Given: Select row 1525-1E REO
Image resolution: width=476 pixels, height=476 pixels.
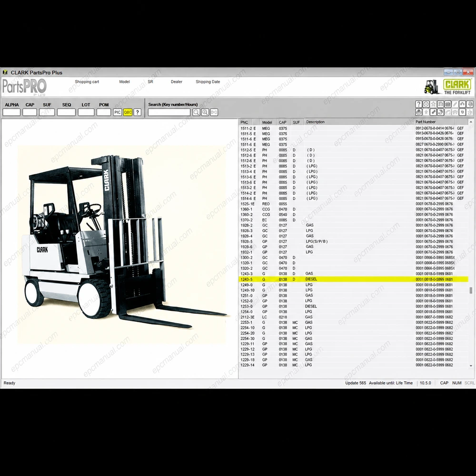Looking at the screenshot, I should point(354,204).
